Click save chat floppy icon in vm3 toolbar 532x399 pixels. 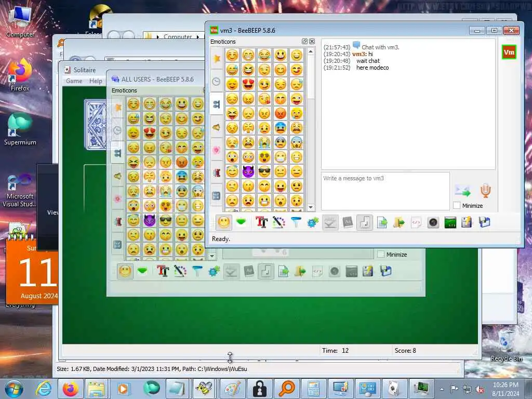(485, 222)
